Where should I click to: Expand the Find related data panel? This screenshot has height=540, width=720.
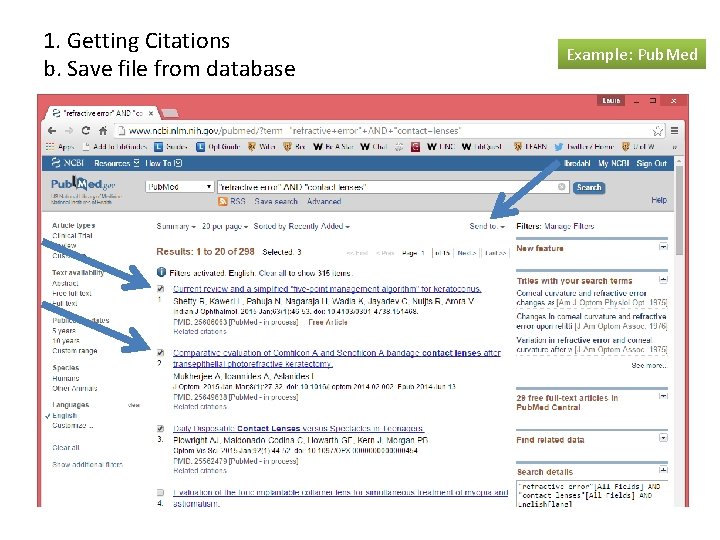click(663, 438)
